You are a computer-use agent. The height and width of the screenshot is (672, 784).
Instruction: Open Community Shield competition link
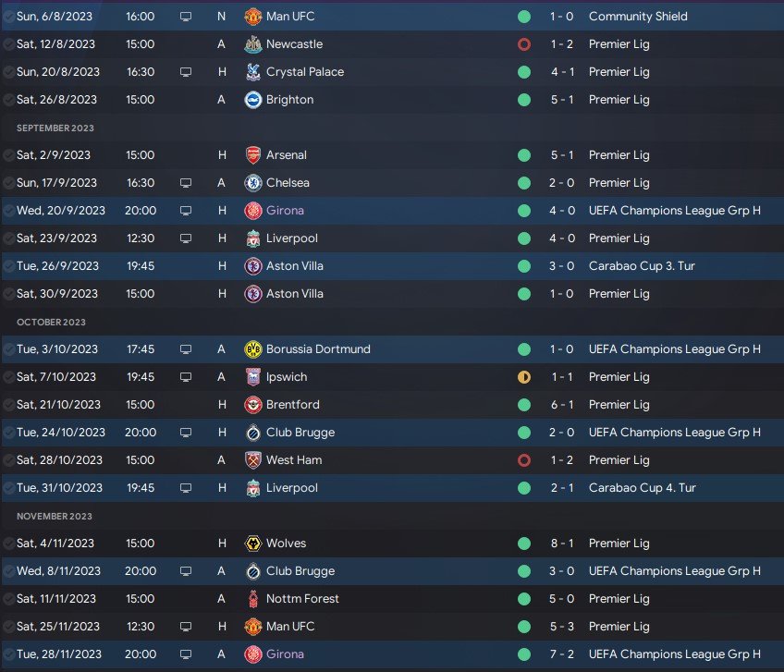pos(638,17)
